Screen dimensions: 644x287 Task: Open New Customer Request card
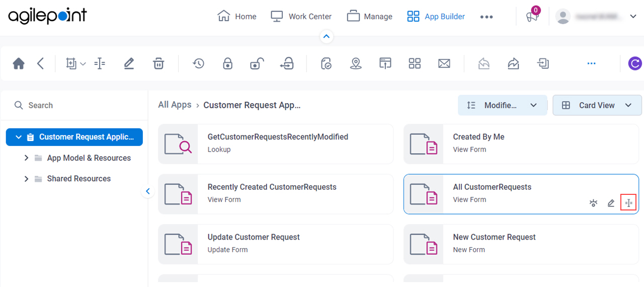click(521, 244)
